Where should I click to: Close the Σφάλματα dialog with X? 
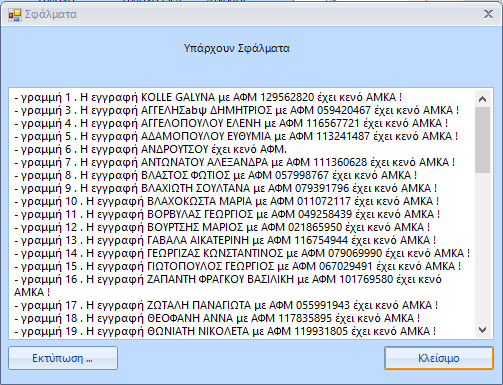click(488, 14)
